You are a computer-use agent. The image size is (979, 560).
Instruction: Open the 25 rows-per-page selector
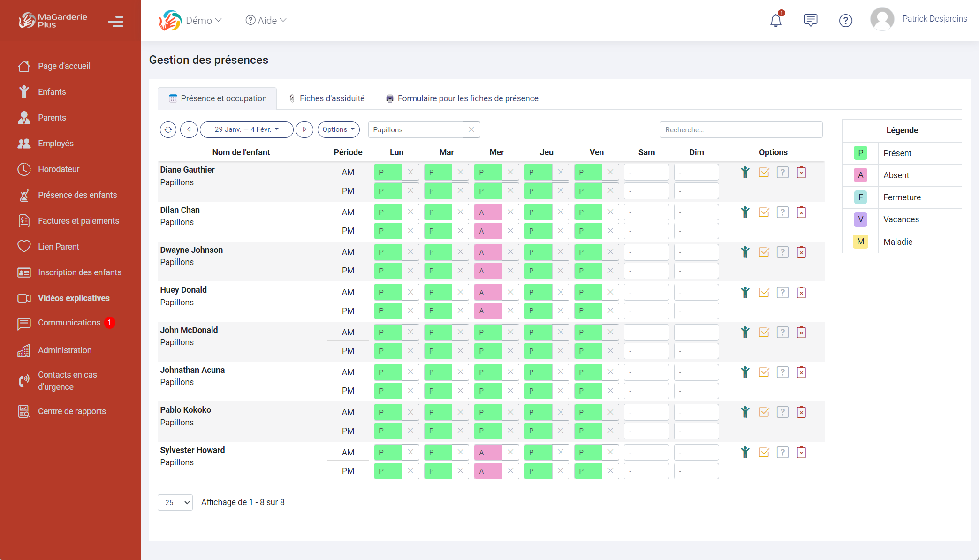(175, 502)
